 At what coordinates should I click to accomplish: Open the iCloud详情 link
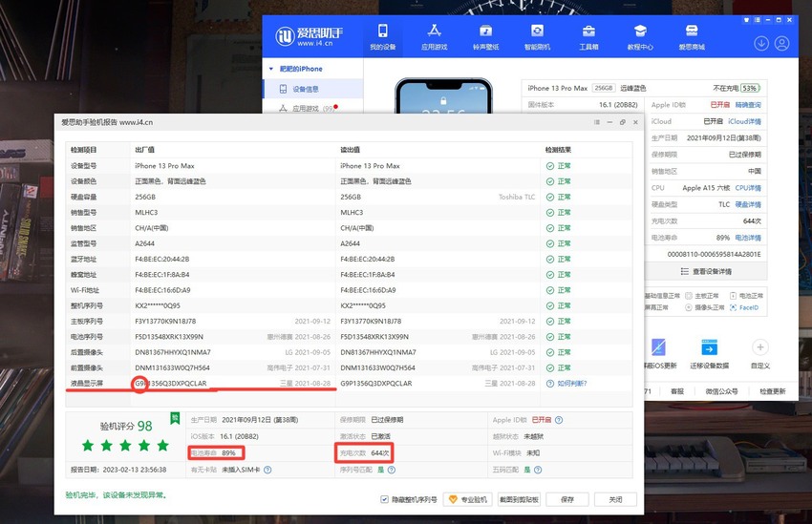745,121
